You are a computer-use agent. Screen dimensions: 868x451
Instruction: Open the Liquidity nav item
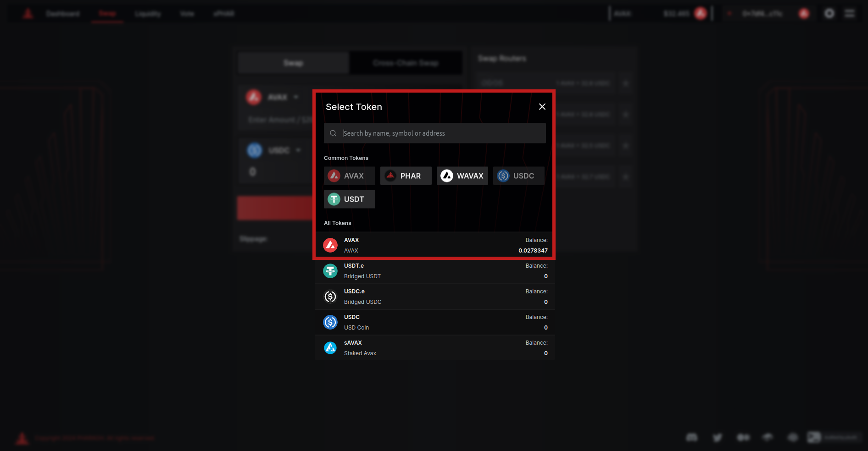tap(148, 14)
